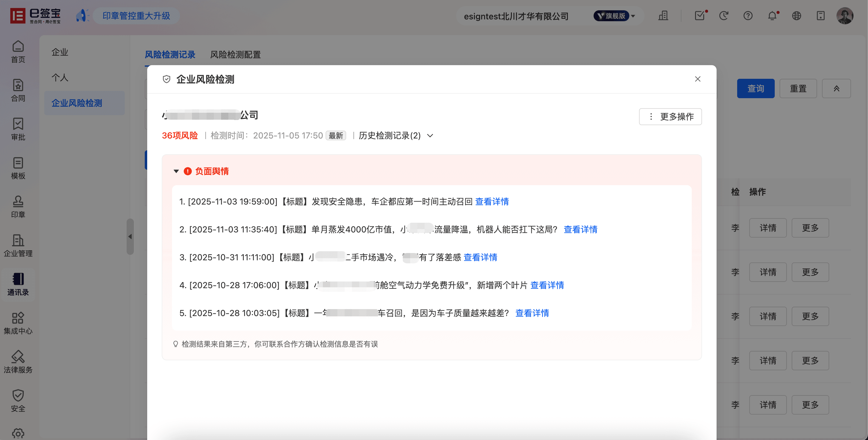Click the shield icon beside 企业风险检测 title

pyautogui.click(x=167, y=79)
